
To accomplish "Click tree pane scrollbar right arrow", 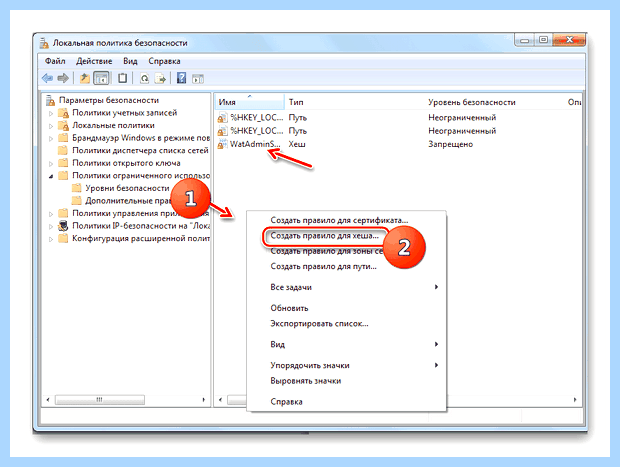I will [204, 400].
